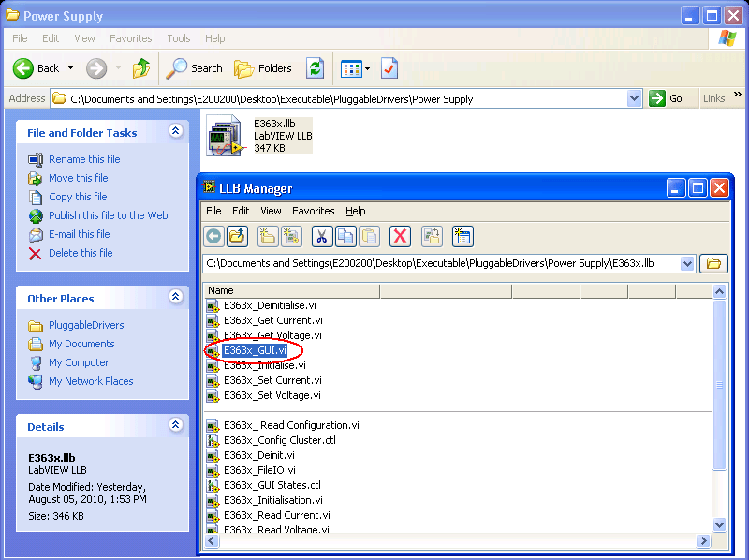Open the Explorer address bar dropdown
This screenshot has width=749, height=560.
tap(634, 99)
